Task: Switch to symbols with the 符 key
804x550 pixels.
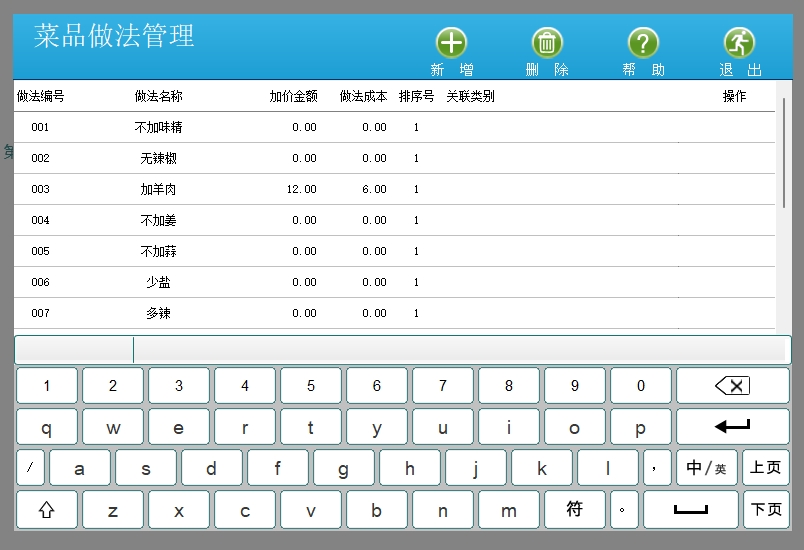Action: tap(574, 510)
